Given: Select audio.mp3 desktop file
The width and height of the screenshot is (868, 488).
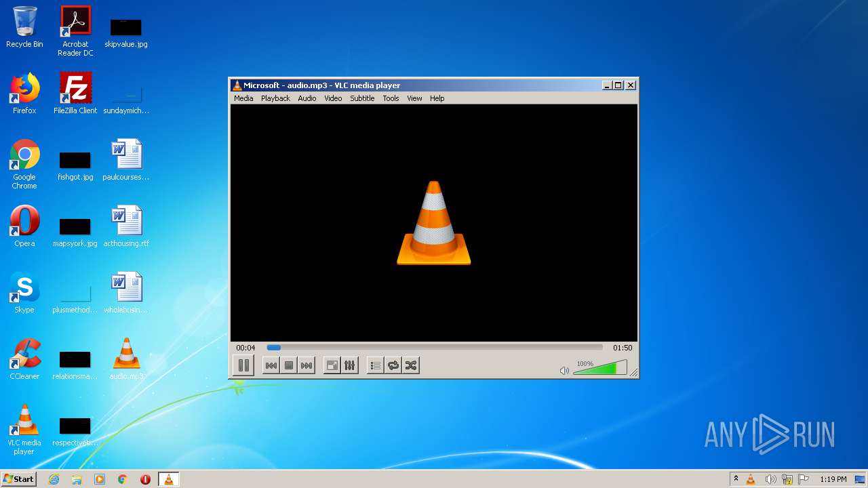Looking at the screenshot, I should tap(126, 359).
